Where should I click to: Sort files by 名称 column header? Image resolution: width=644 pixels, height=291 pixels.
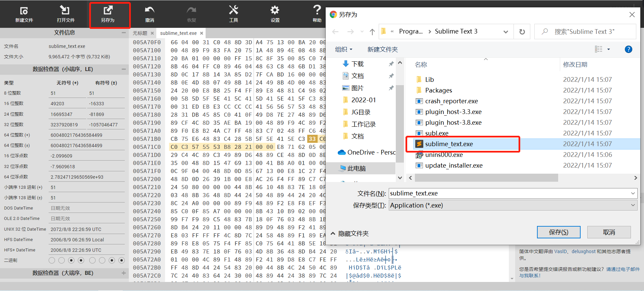pyautogui.click(x=421, y=64)
